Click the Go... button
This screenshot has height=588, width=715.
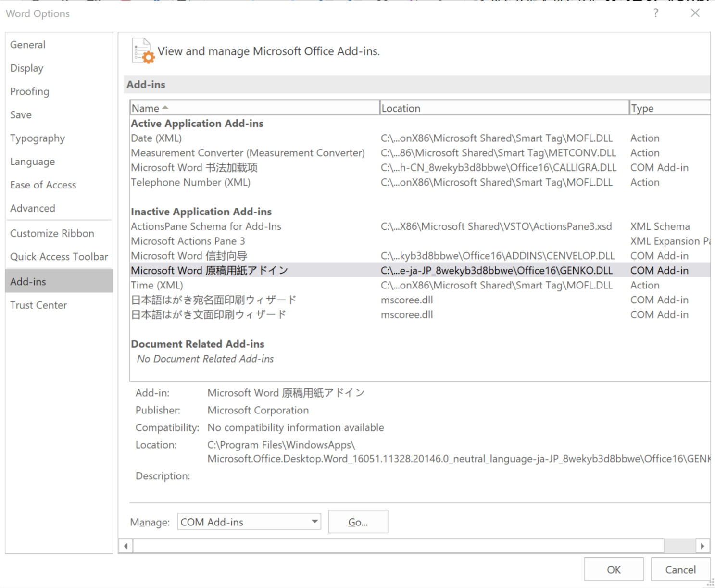358,522
